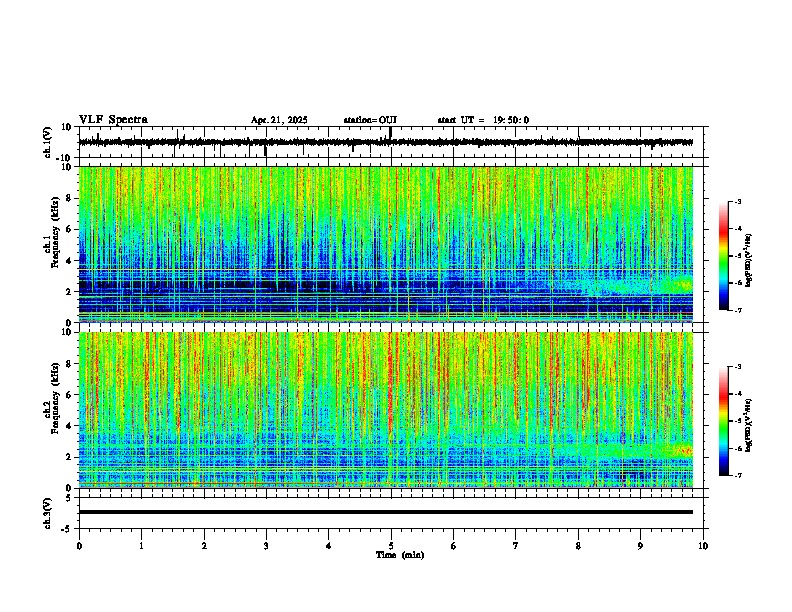Image resolution: width=792 pixels, height=612 pixels.
Task: Click the "Time (min)" x-axis label
Action: (400, 555)
